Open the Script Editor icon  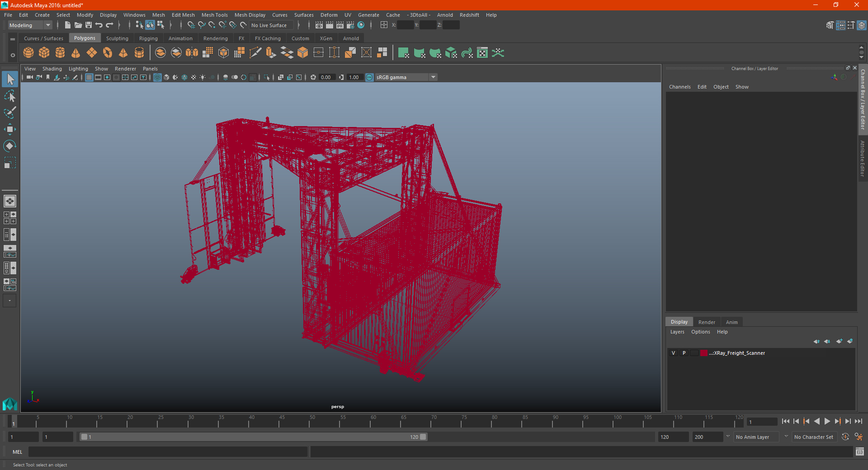tap(860, 451)
